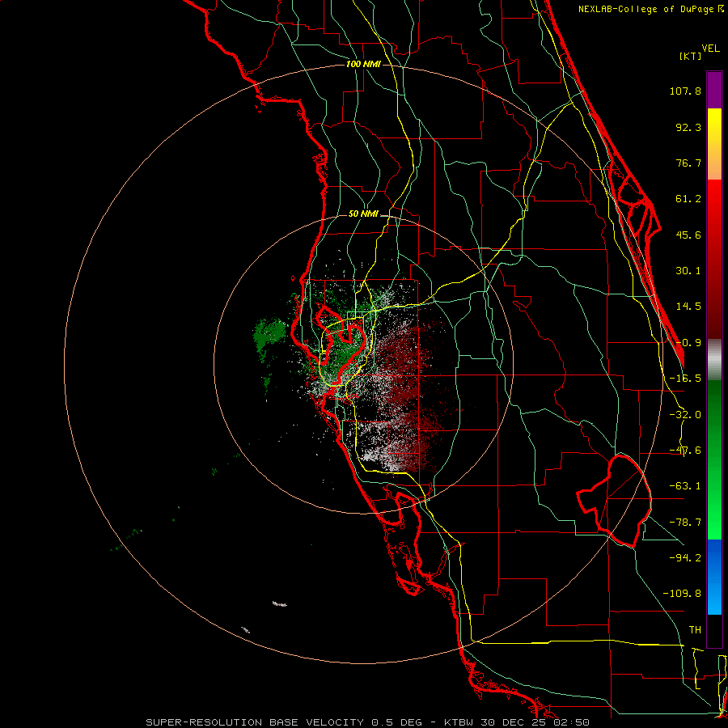Click the -63.1 velocity scale value
The image size is (728, 728).
[x=685, y=486]
